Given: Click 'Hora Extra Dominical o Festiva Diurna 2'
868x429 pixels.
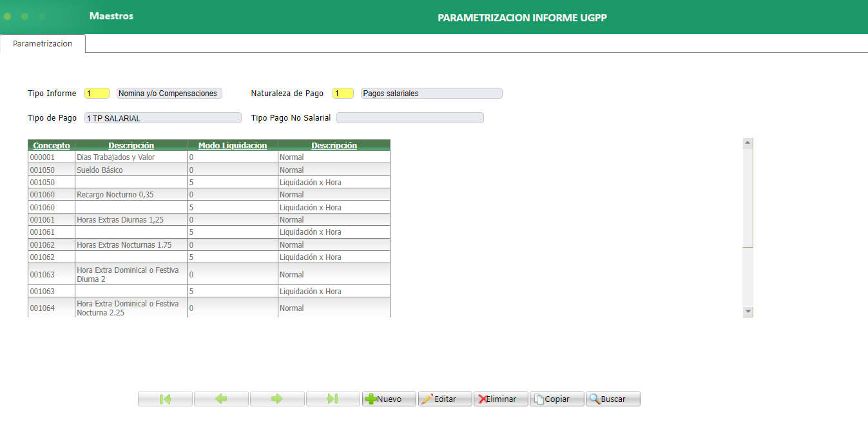Looking at the screenshot, I should 131,274.
